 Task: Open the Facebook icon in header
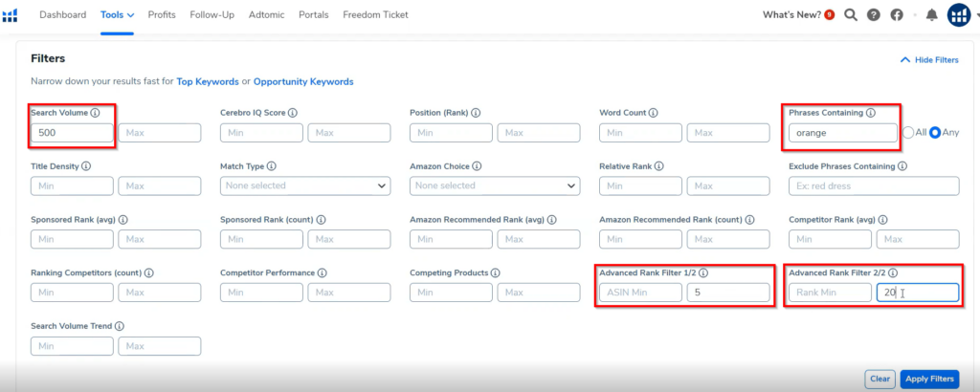[x=897, y=15]
